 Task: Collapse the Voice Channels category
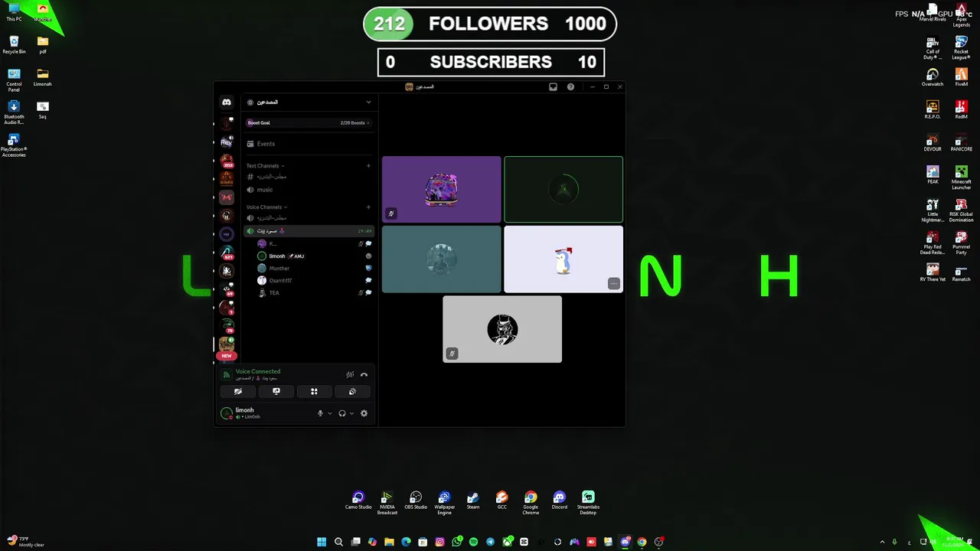pyautogui.click(x=266, y=207)
